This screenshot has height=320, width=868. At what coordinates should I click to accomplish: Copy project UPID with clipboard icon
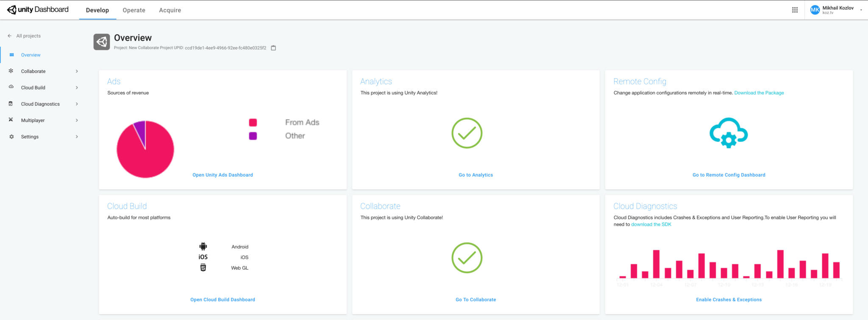click(x=273, y=48)
